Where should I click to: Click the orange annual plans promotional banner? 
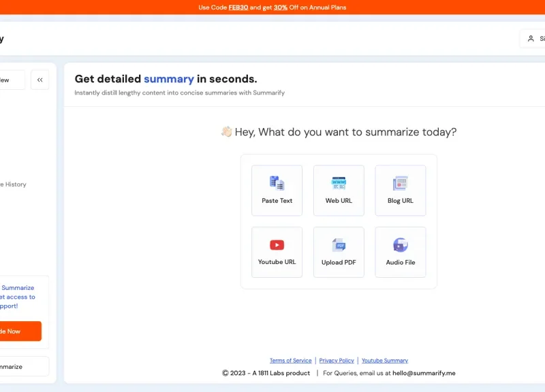pyautogui.click(x=272, y=7)
